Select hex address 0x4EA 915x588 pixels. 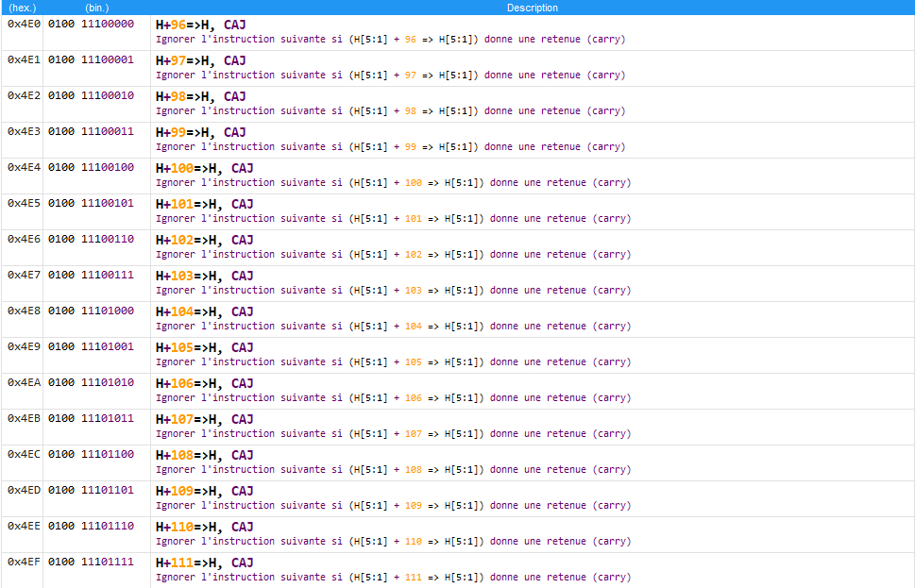24,382
